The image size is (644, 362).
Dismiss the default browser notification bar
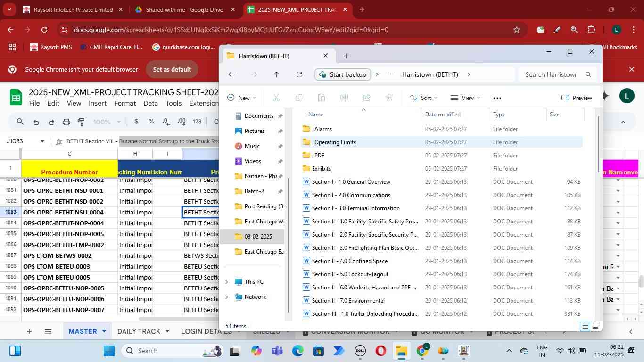pyautogui.click(x=632, y=69)
